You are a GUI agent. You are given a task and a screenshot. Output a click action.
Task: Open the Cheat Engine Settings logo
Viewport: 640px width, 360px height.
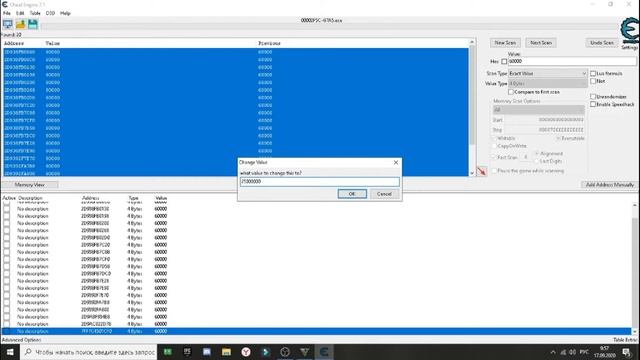629,31
